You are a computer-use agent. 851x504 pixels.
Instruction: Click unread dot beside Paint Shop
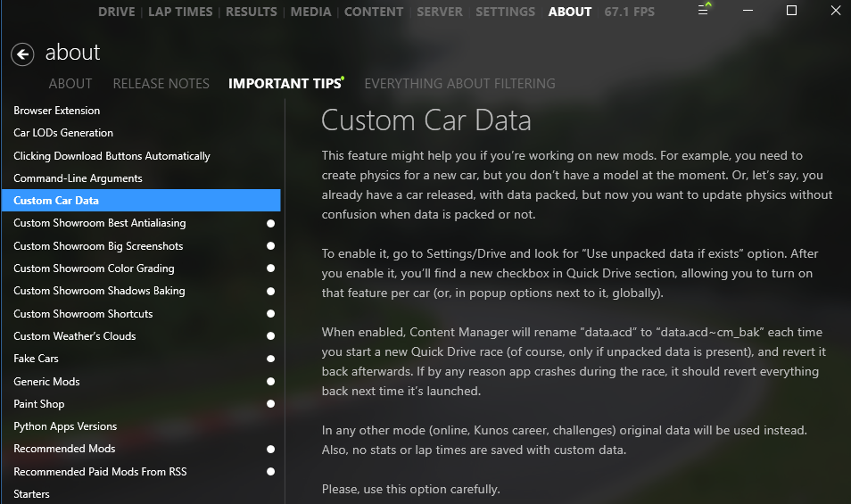pos(270,404)
